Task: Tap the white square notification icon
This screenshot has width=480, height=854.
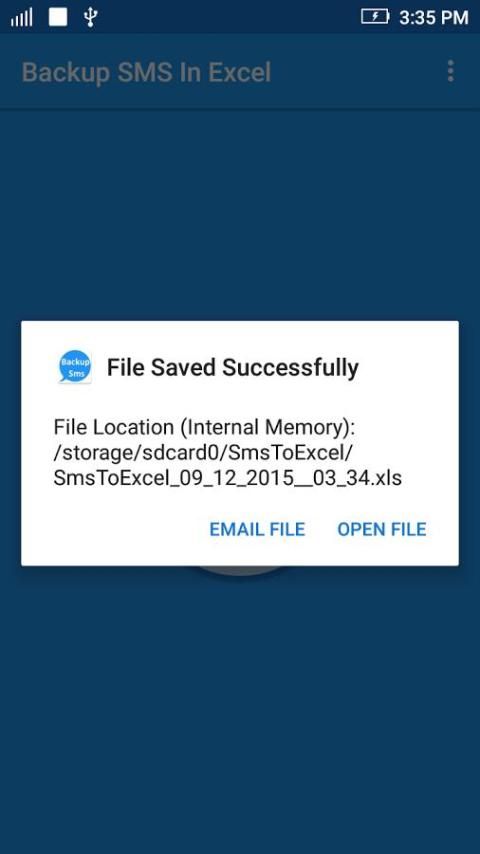Action: (x=58, y=17)
